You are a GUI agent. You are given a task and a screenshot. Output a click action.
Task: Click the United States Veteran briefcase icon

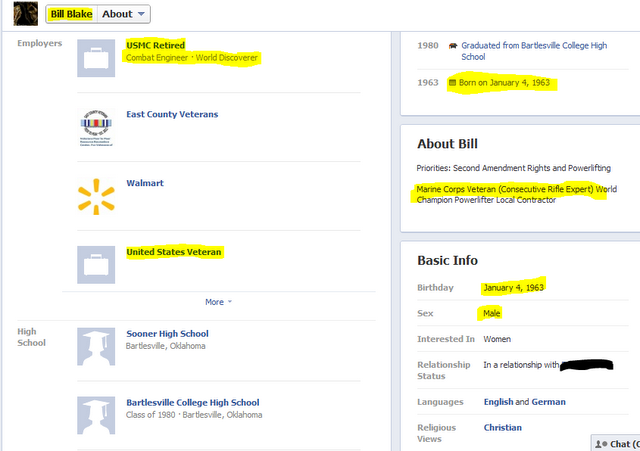tap(97, 264)
